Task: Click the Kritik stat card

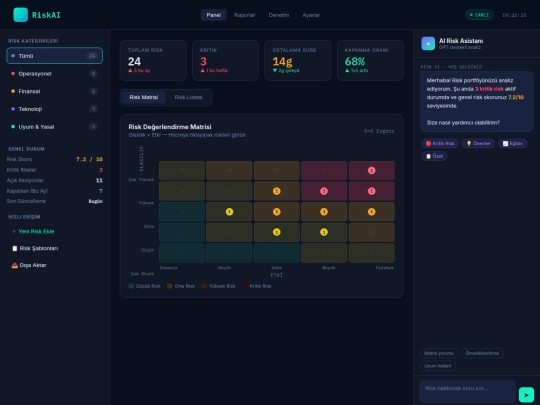Action: click(x=226, y=60)
